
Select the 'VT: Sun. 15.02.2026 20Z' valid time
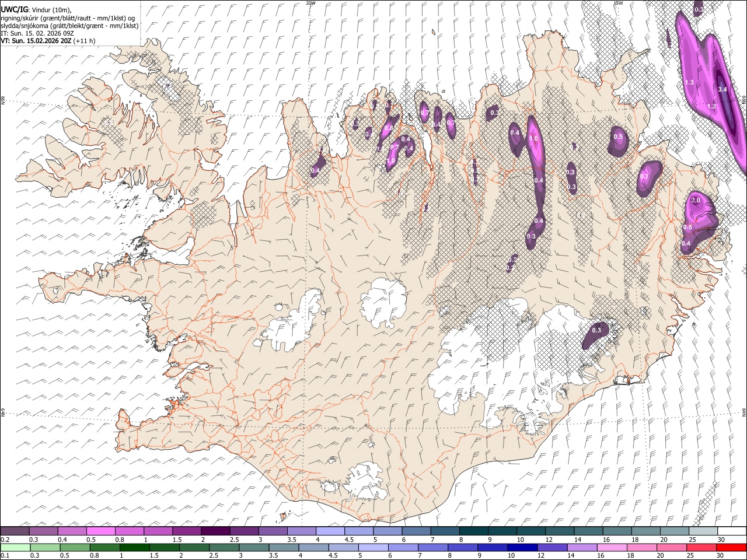(36, 41)
